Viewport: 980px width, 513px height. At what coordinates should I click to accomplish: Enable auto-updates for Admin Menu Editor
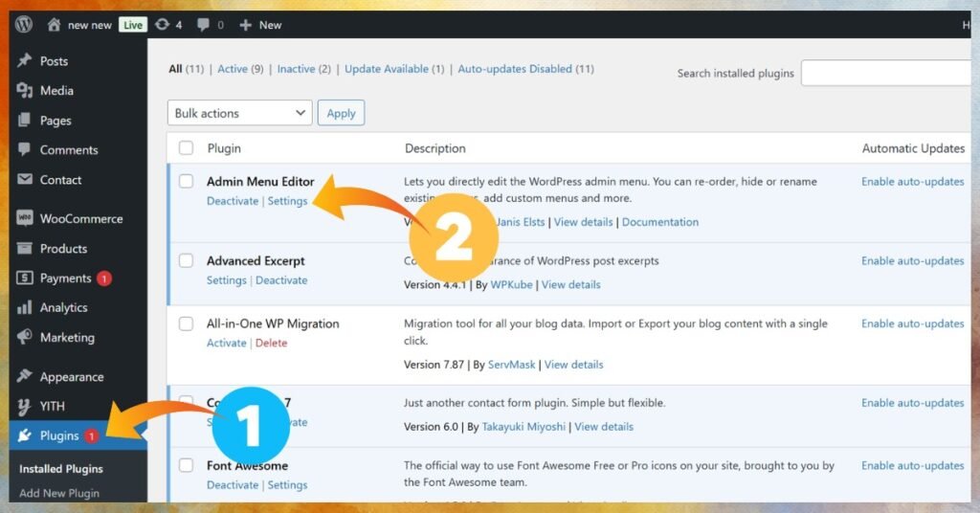(x=912, y=181)
